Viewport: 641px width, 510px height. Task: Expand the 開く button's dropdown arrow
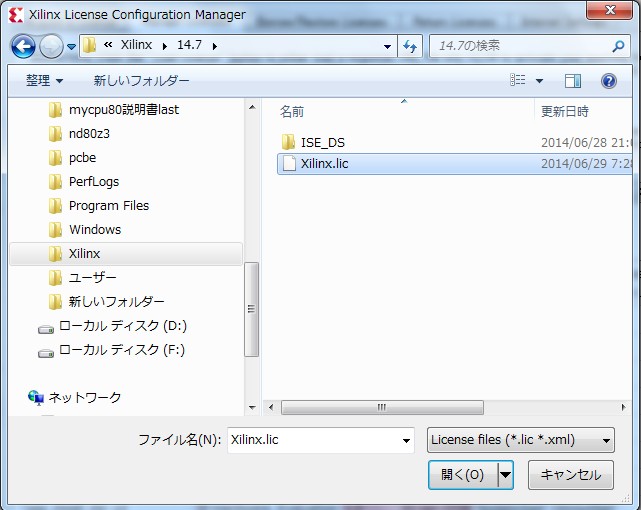506,475
